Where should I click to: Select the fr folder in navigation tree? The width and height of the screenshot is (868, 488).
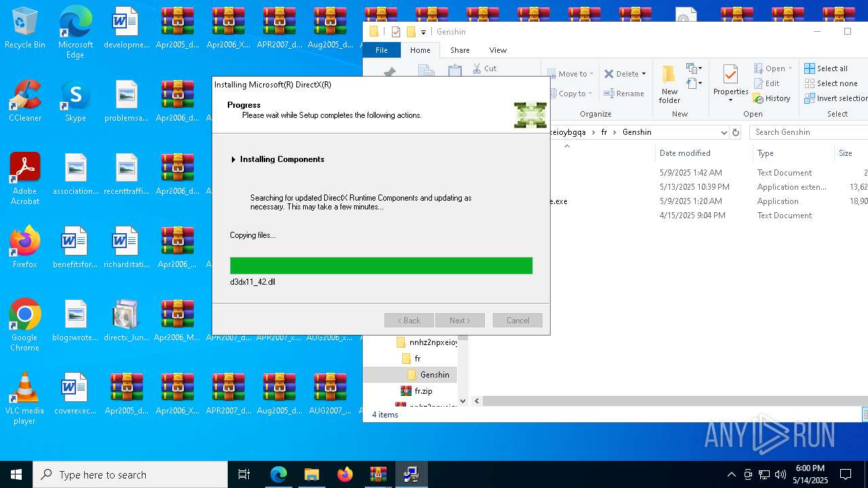[x=411, y=359]
